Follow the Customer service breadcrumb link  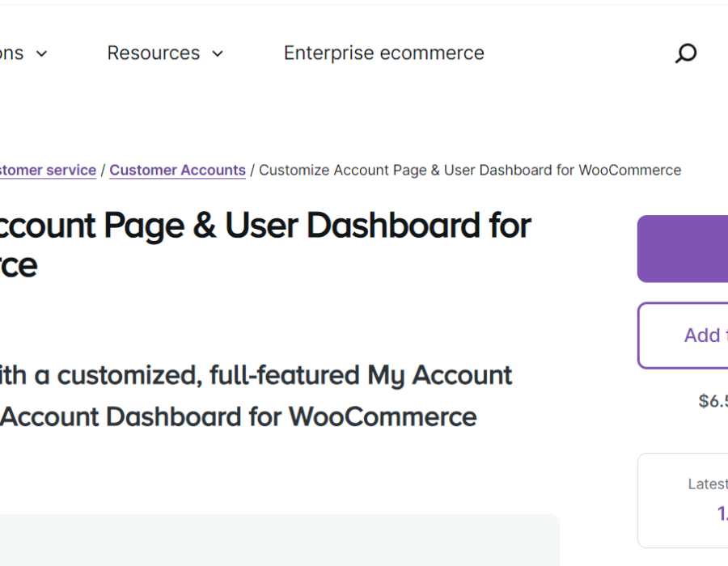(48, 171)
